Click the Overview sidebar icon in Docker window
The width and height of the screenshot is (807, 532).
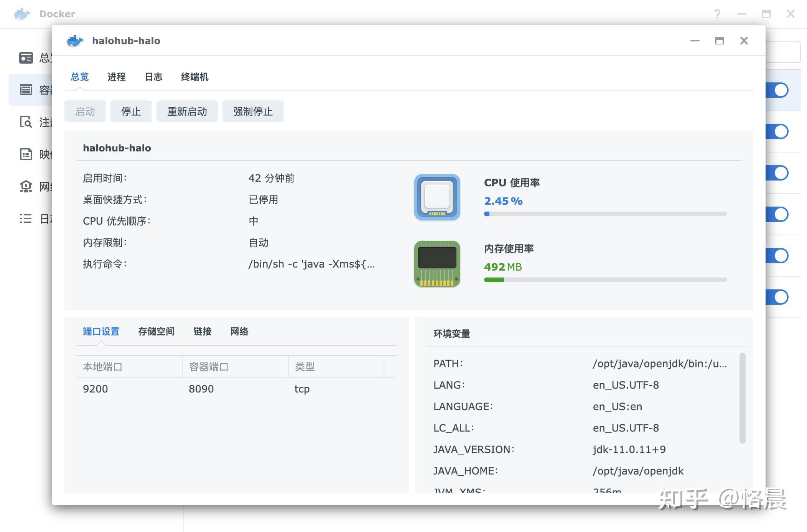[x=26, y=58]
